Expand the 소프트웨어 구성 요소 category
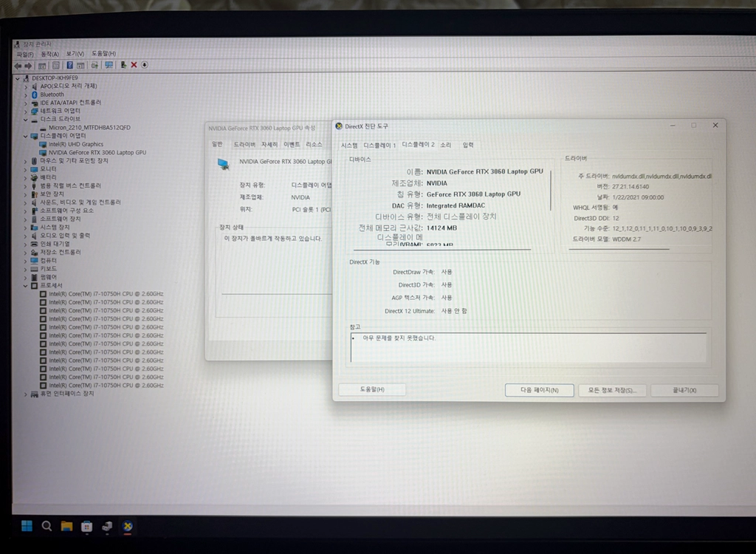Viewport: 756px width, 554px height. pyautogui.click(x=26, y=211)
